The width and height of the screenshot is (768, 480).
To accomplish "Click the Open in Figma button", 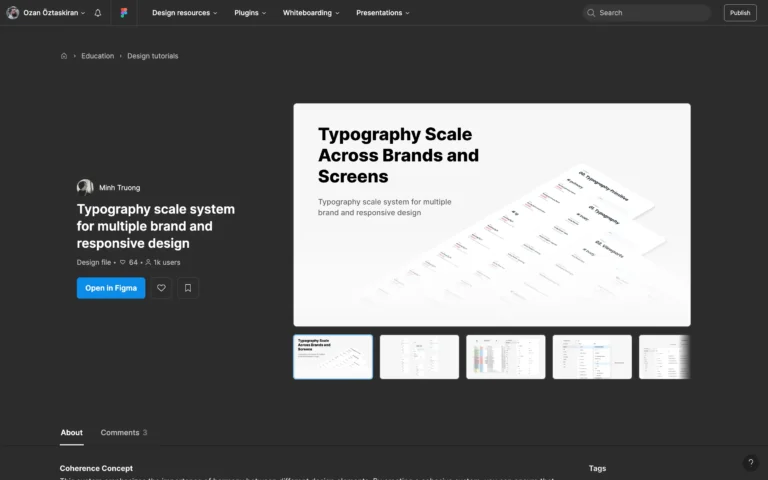I will [110, 288].
